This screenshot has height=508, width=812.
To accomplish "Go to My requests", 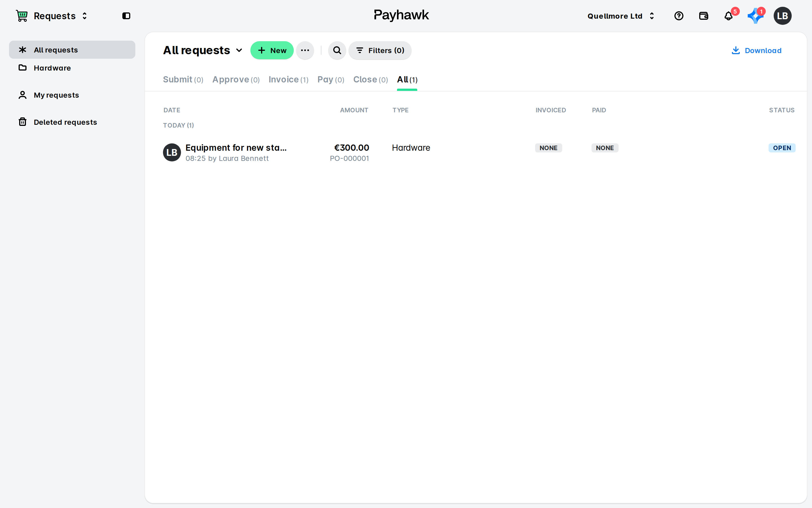I will pyautogui.click(x=72, y=95).
